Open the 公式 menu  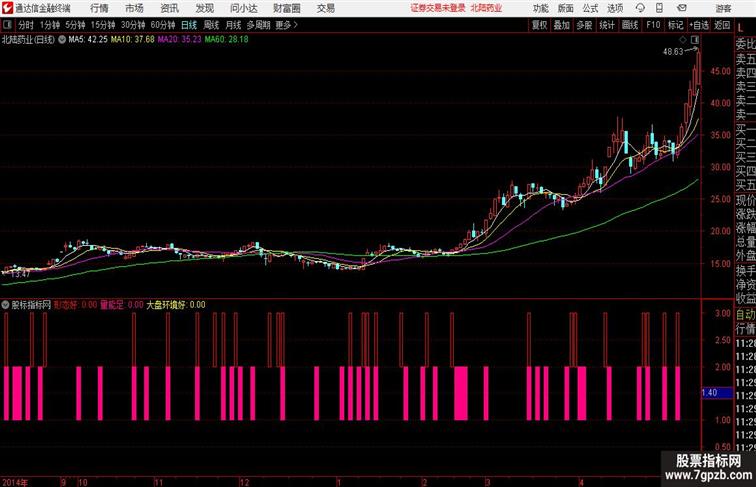[590, 8]
